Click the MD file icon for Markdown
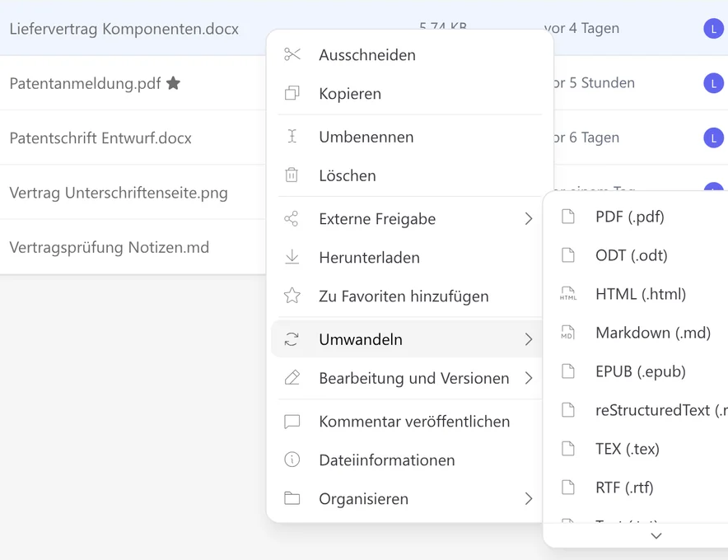728x560 pixels. (x=567, y=333)
